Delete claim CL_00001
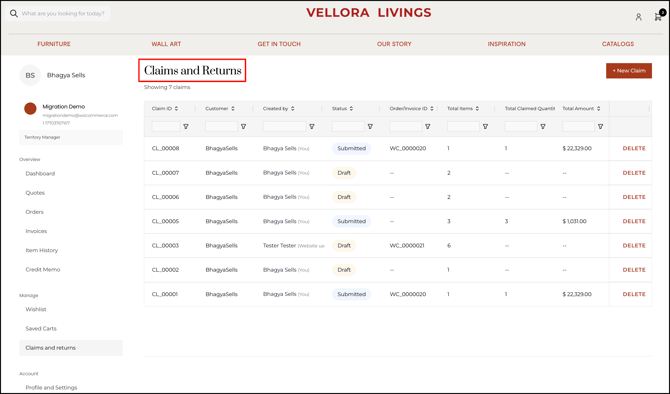 click(x=634, y=294)
